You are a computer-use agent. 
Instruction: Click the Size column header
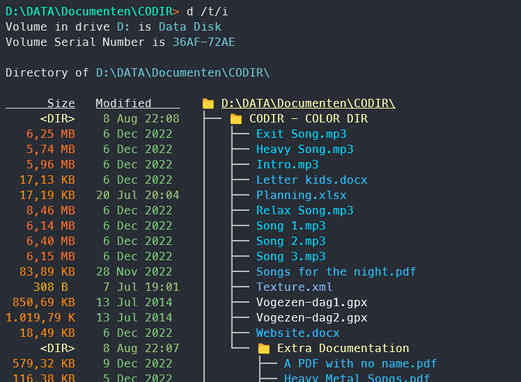61,103
